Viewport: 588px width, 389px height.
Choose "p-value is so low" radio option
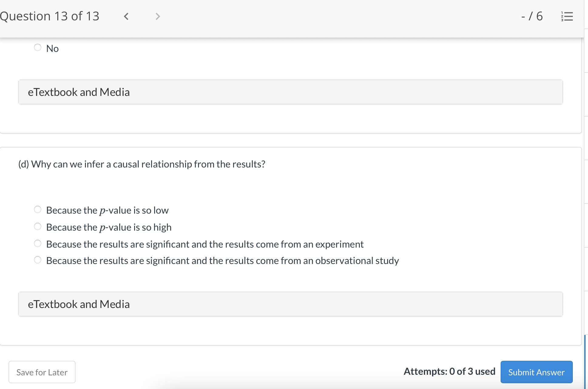pos(38,210)
